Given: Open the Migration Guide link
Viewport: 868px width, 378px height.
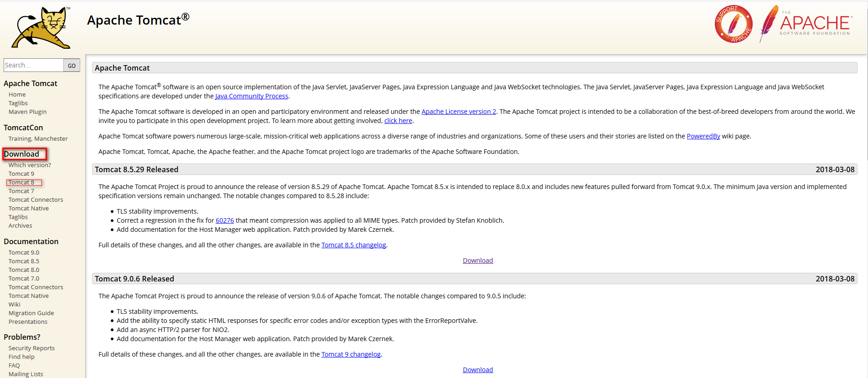Looking at the screenshot, I should [31, 313].
